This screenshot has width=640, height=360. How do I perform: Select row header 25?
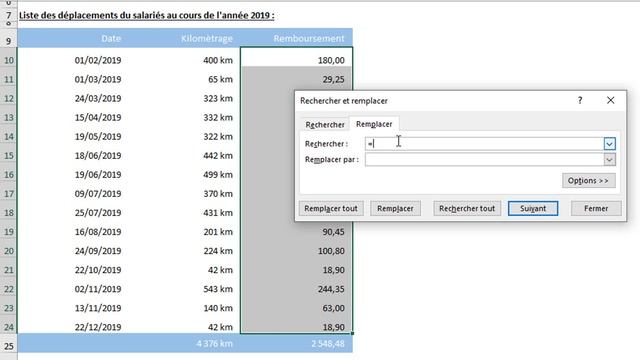click(x=9, y=346)
